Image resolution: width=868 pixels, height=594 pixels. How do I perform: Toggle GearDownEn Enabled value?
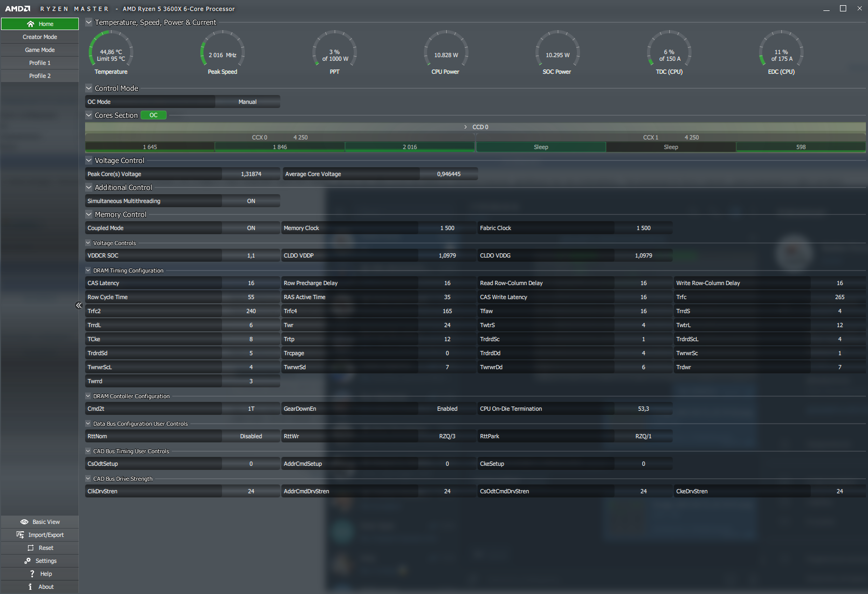coord(447,409)
